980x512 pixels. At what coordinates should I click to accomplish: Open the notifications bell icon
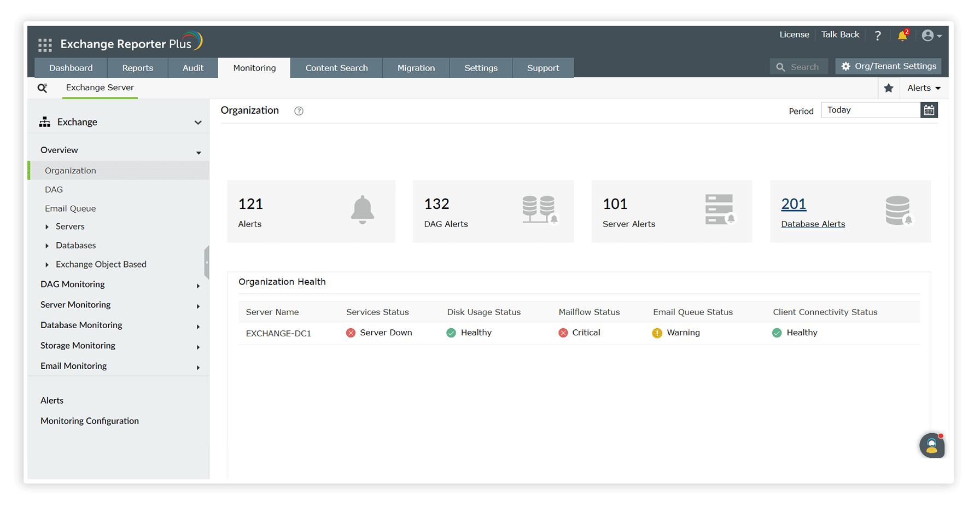coord(902,36)
